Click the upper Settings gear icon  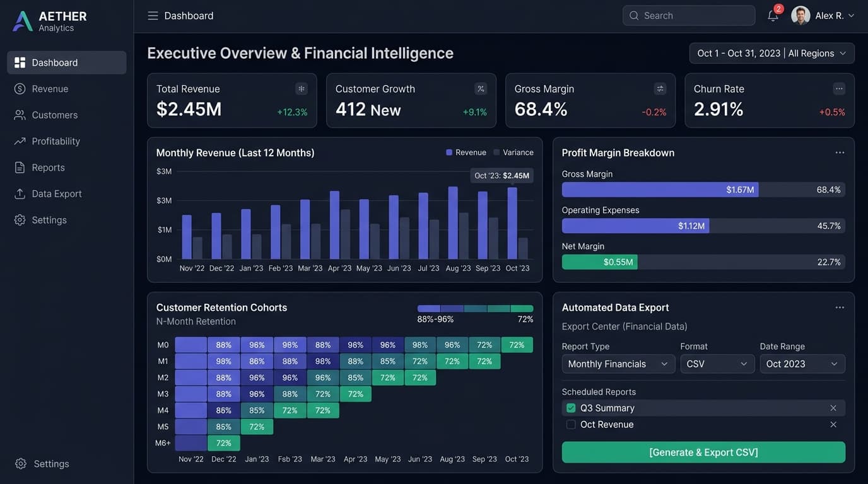(x=20, y=220)
